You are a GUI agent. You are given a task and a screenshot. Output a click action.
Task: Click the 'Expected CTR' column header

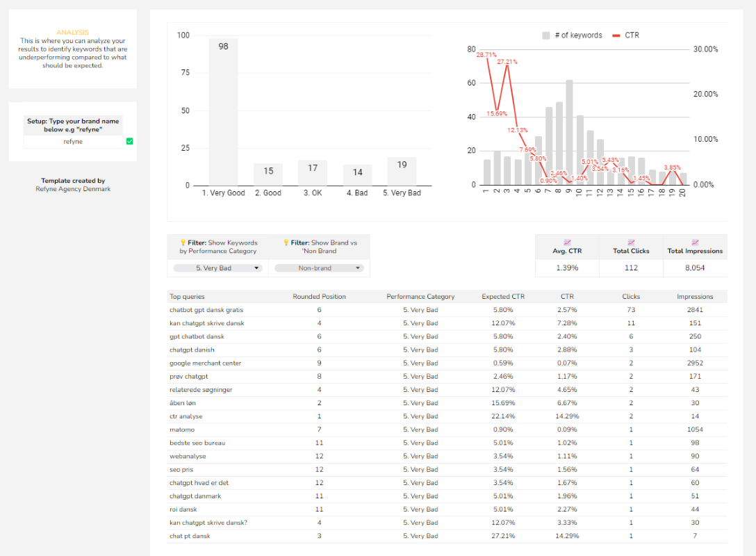[x=503, y=297]
